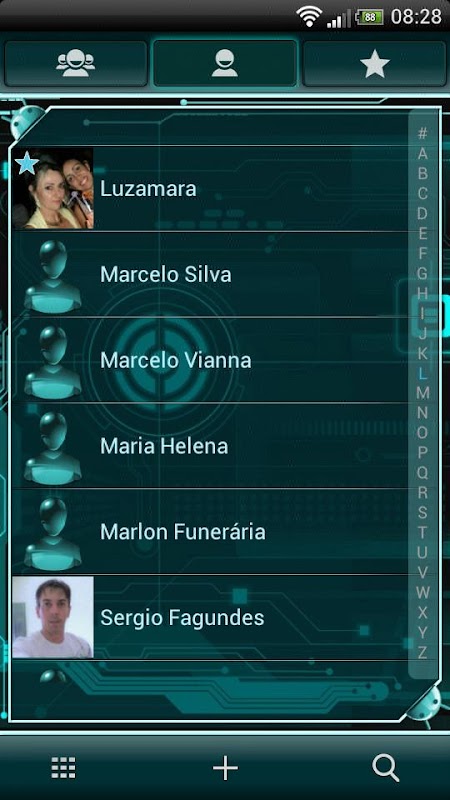Tap the favorite star on Luzamara's photo
The width and height of the screenshot is (450, 800).
point(27,163)
